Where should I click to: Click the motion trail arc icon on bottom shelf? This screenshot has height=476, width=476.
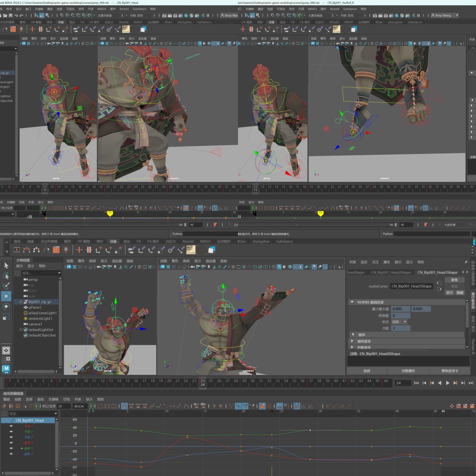point(27,250)
